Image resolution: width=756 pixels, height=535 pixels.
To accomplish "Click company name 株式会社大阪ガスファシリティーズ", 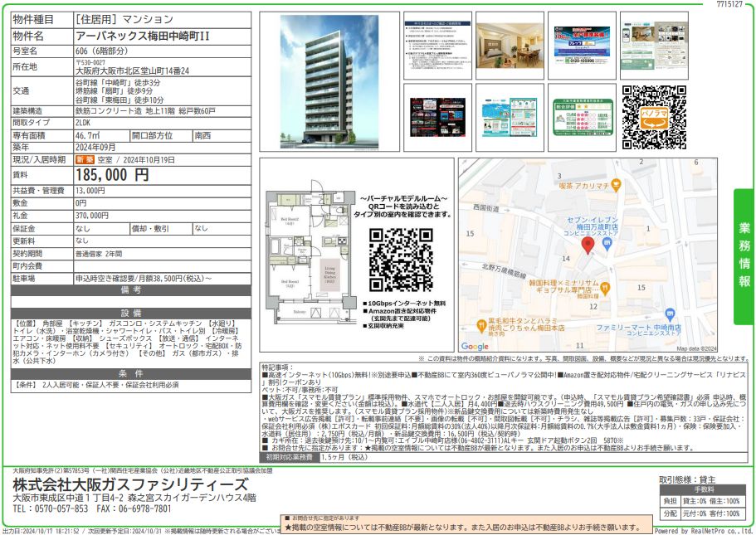I will [130, 484].
